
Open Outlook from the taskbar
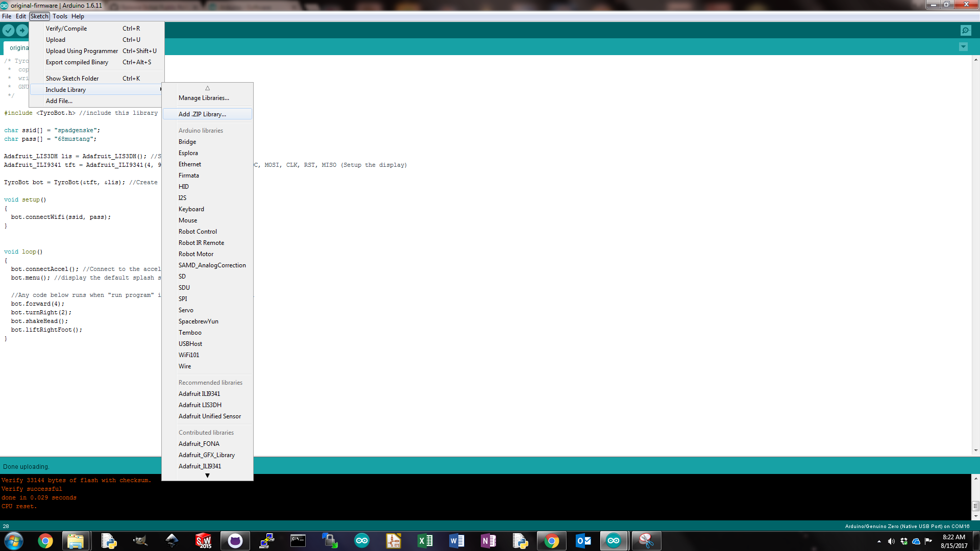[583, 541]
